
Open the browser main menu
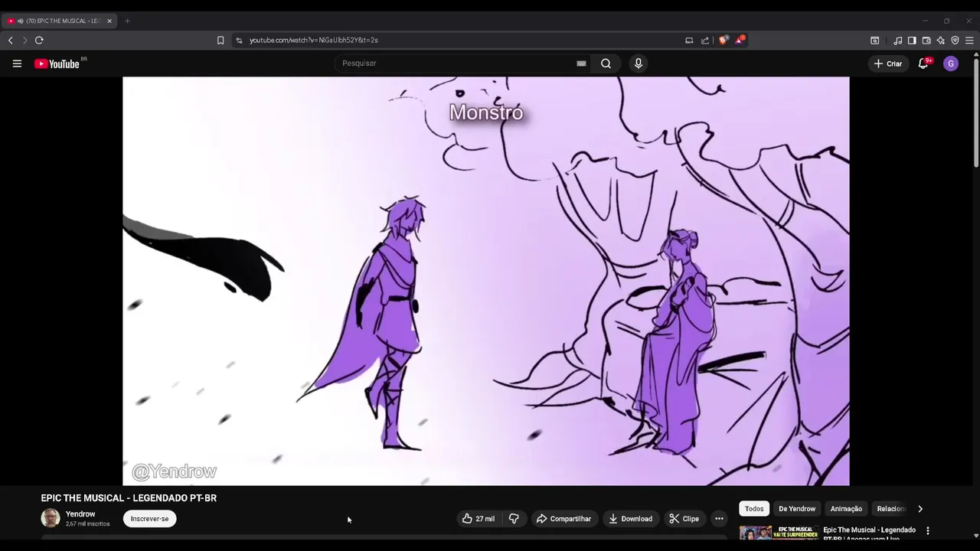coord(970,40)
